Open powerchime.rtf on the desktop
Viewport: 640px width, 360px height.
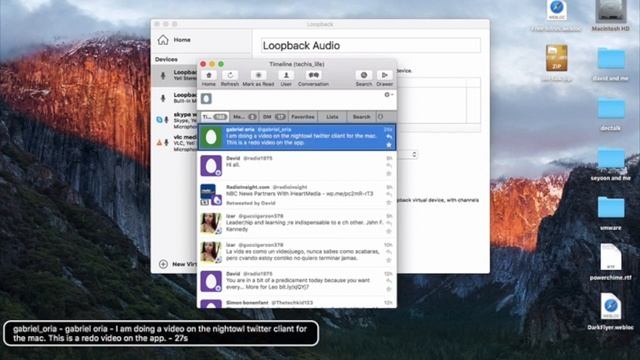click(x=611, y=257)
